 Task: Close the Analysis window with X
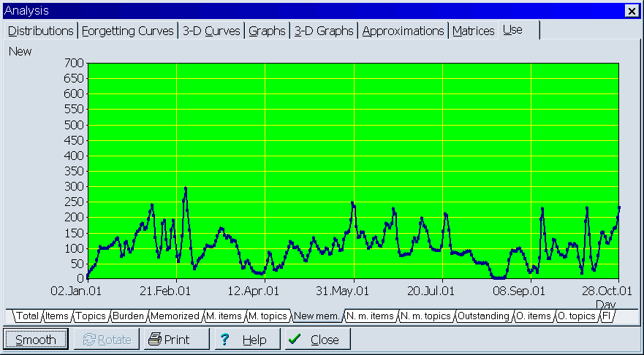click(632, 10)
